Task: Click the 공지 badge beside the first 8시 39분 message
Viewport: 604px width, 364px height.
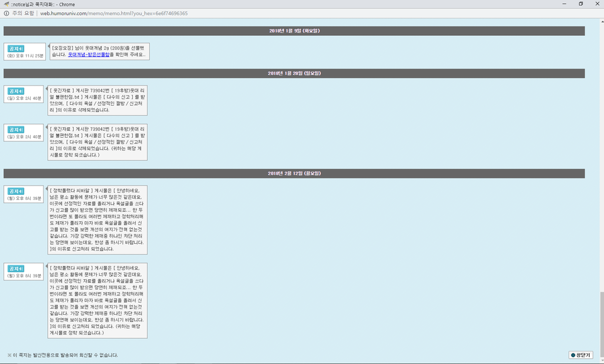Action: 16,191
